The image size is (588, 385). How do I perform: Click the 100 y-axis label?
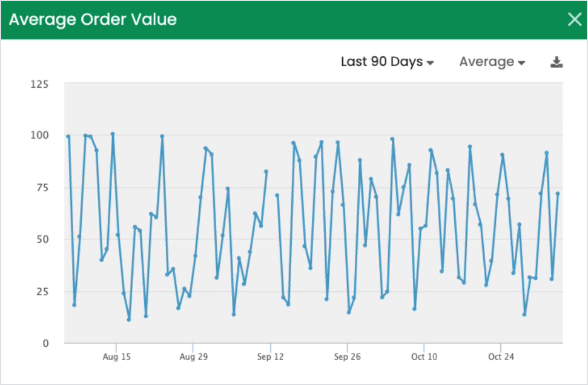(x=39, y=135)
